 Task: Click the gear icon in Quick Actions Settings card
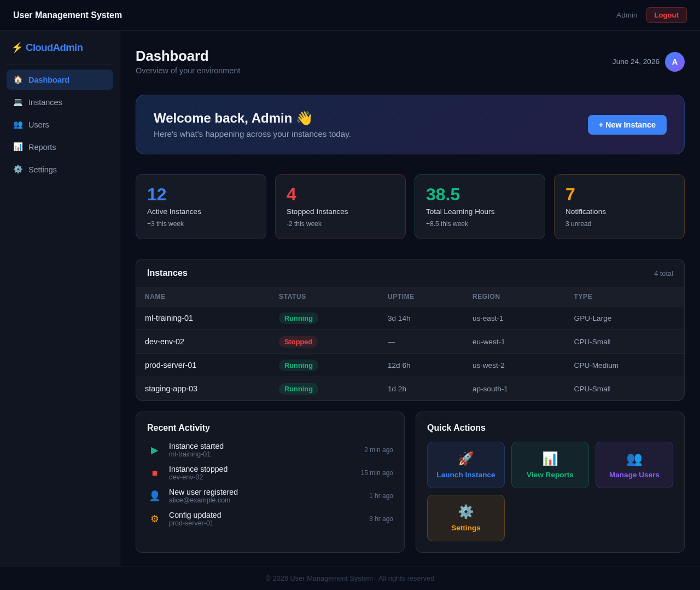(x=466, y=512)
